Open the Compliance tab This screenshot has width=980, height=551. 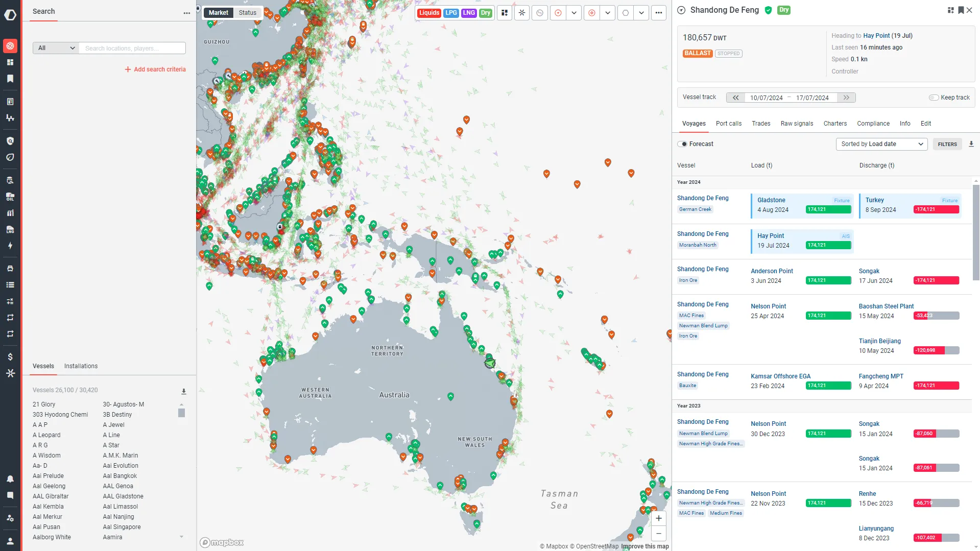[x=873, y=124]
